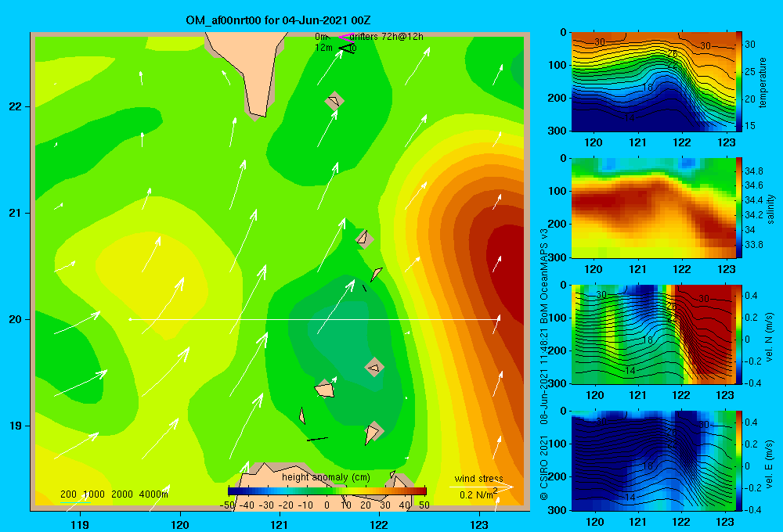Viewport: 783px width, 532px height.
Task: Click the cyan 200m depth contour line sample
Action: tap(75, 502)
